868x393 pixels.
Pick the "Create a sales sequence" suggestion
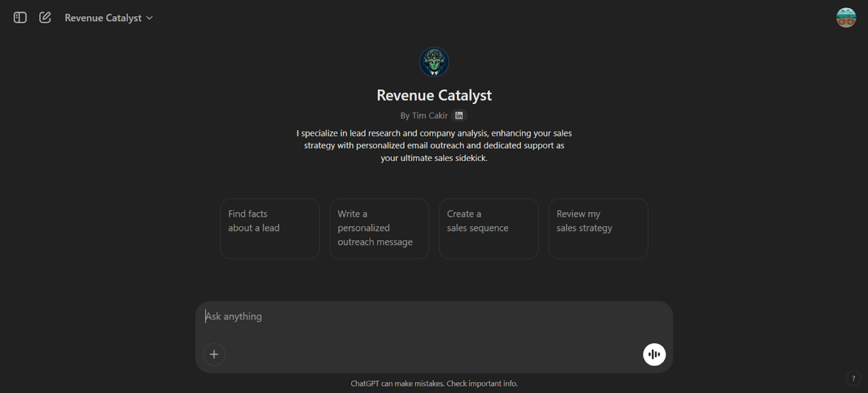pyautogui.click(x=489, y=229)
